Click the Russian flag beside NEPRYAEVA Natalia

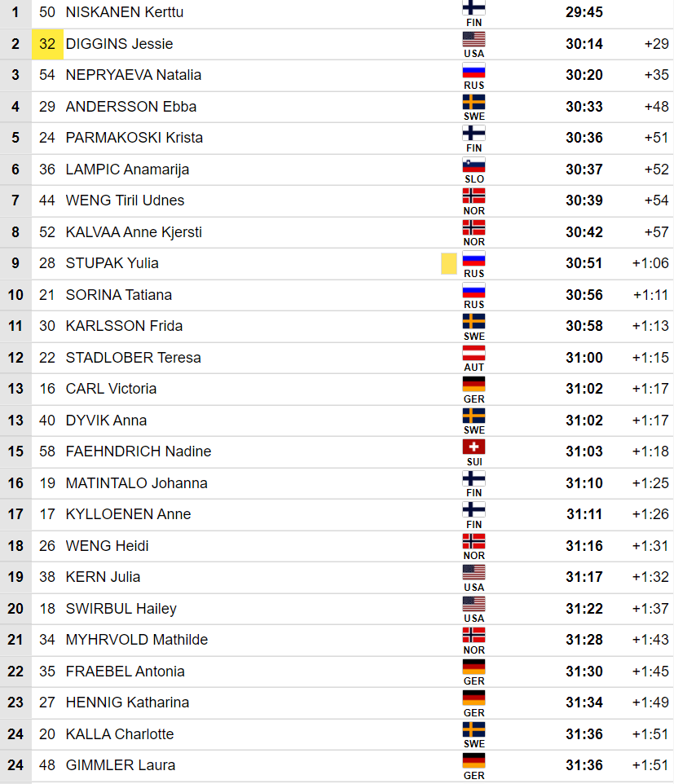pyautogui.click(x=474, y=71)
